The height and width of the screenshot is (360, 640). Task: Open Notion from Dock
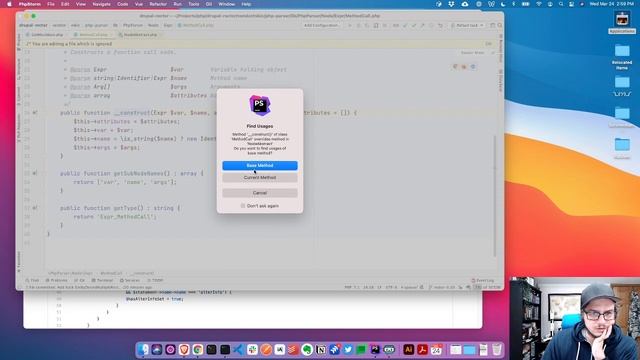[321, 349]
